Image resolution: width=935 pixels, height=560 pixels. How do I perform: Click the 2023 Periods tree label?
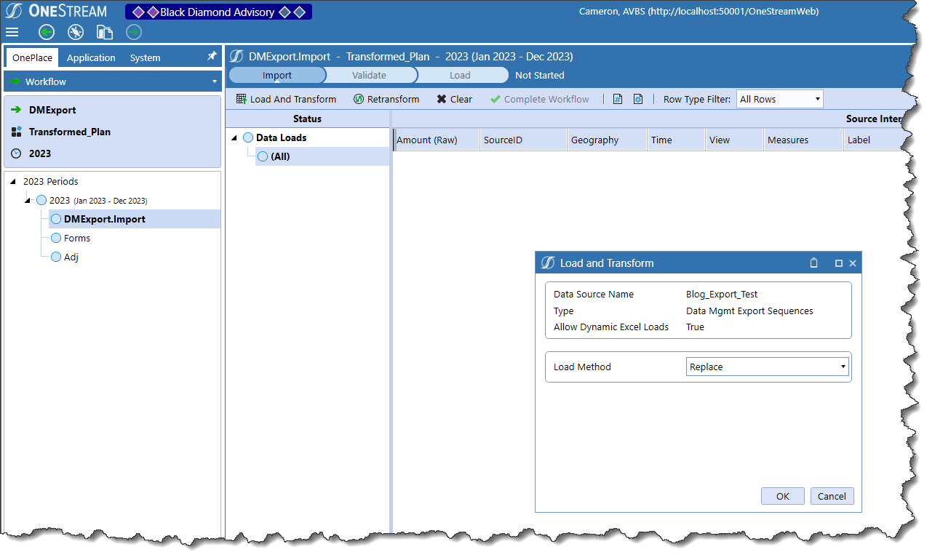[51, 181]
